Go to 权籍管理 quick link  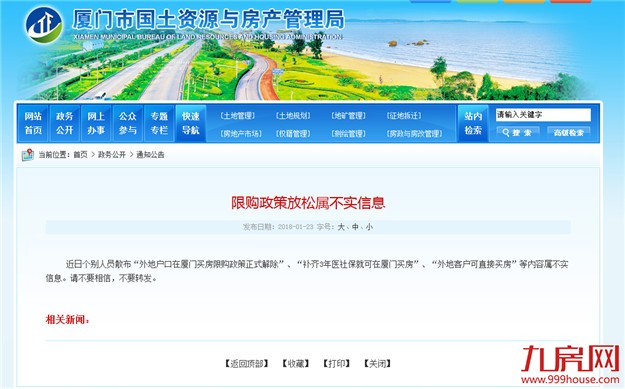293,134
